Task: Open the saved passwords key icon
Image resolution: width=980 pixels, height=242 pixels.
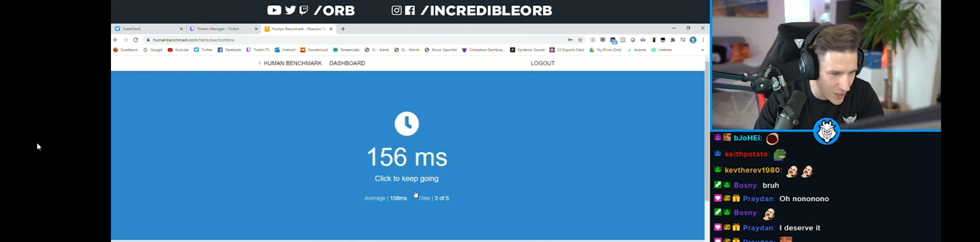Action: click(570, 40)
